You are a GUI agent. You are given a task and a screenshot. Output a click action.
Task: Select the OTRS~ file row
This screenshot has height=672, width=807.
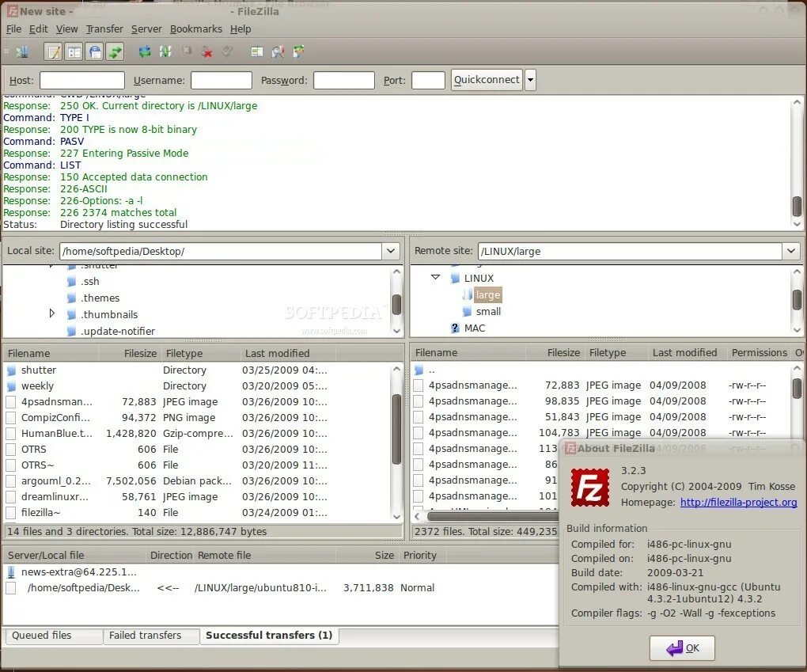tap(198, 465)
